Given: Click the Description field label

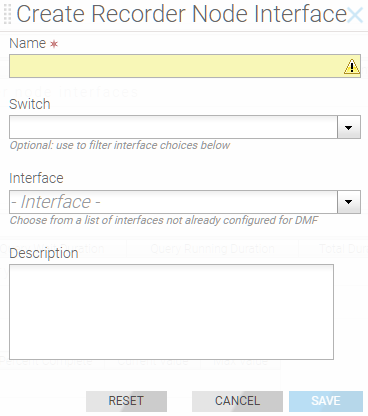Looking at the screenshot, I should click(x=44, y=253).
